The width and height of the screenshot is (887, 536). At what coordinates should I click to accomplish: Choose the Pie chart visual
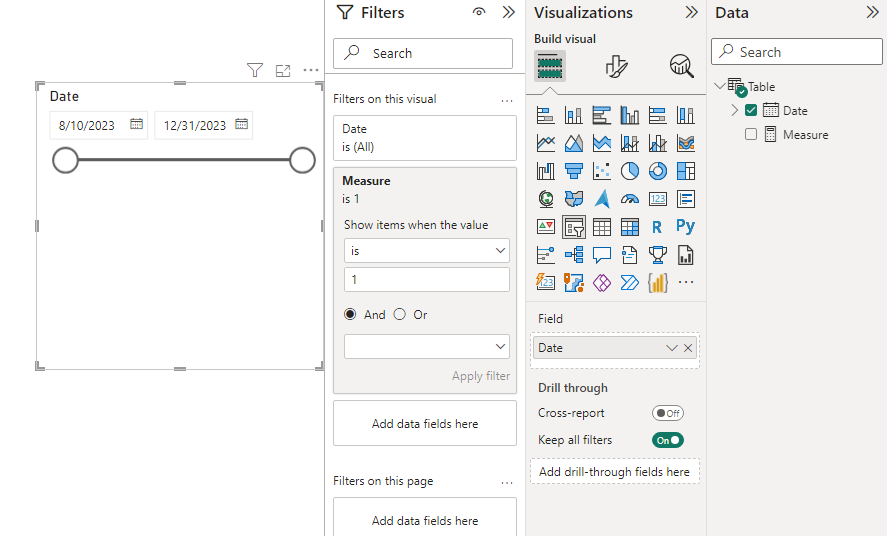coord(630,171)
